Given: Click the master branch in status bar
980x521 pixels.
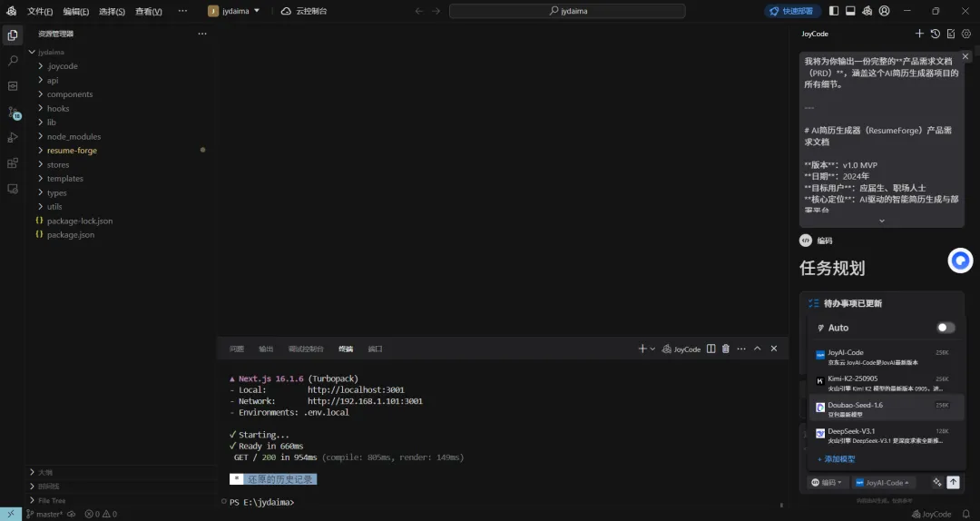Looking at the screenshot, I should 44,514.
